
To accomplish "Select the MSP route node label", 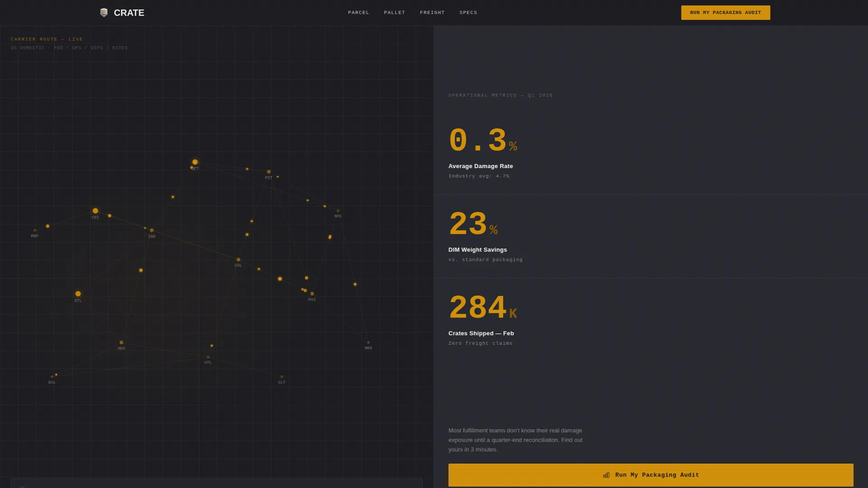I will (x=34, y=236).
